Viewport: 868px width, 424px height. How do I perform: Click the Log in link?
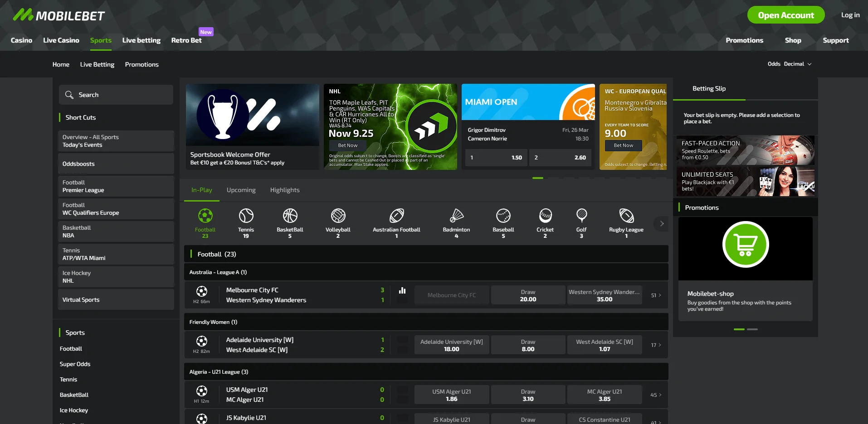[850, 15]
